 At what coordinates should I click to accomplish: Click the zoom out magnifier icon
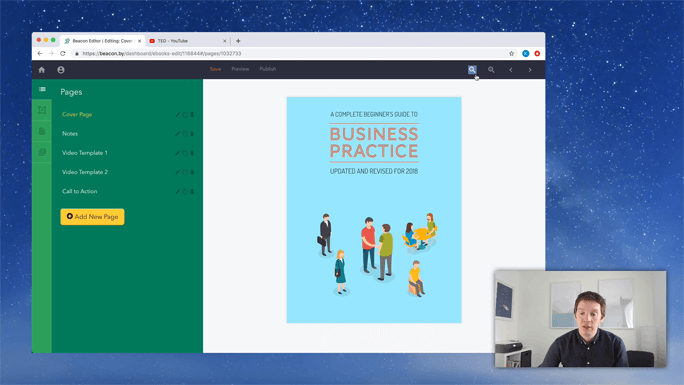491,70
